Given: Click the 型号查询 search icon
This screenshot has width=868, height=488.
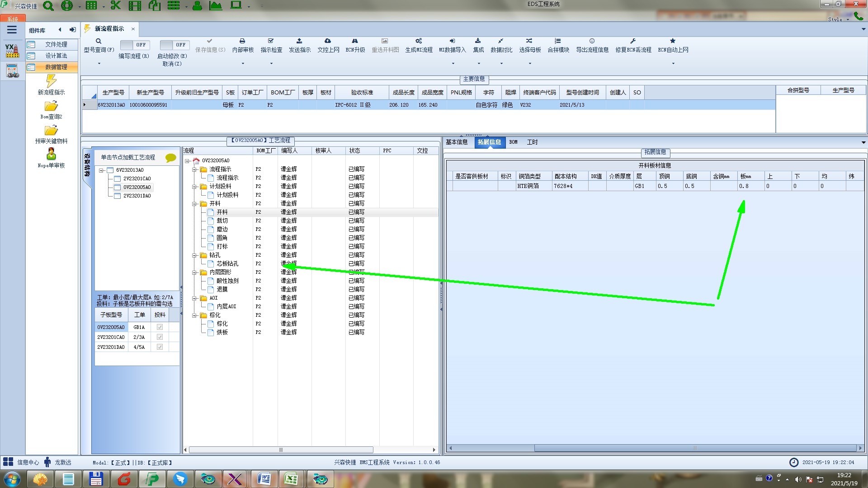Looking at the screenshot, I should (98, 41).
